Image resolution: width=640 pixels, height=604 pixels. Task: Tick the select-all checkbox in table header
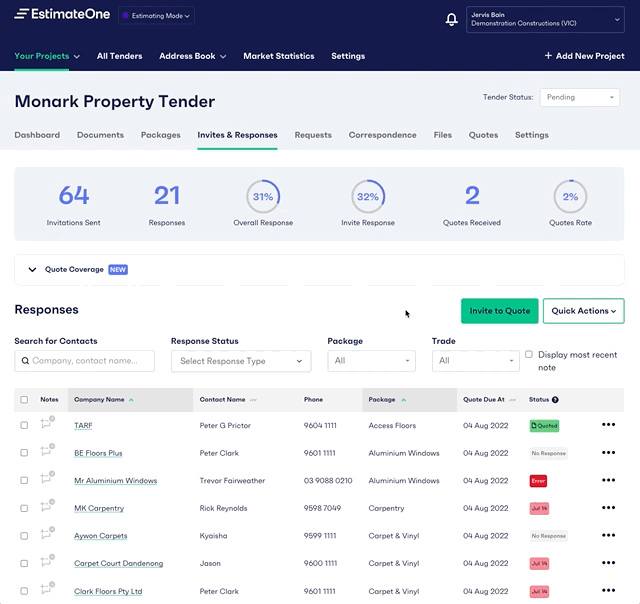[24, 400]
